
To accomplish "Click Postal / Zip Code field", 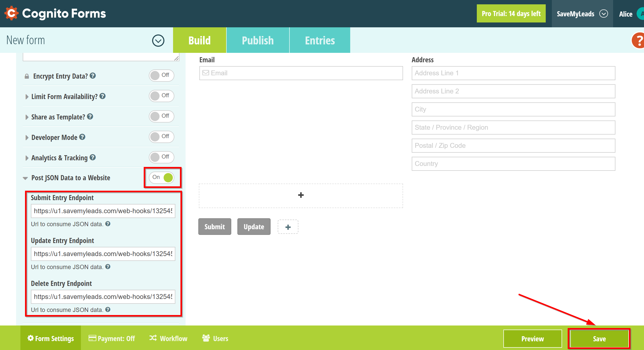I will tap(513, 146).
